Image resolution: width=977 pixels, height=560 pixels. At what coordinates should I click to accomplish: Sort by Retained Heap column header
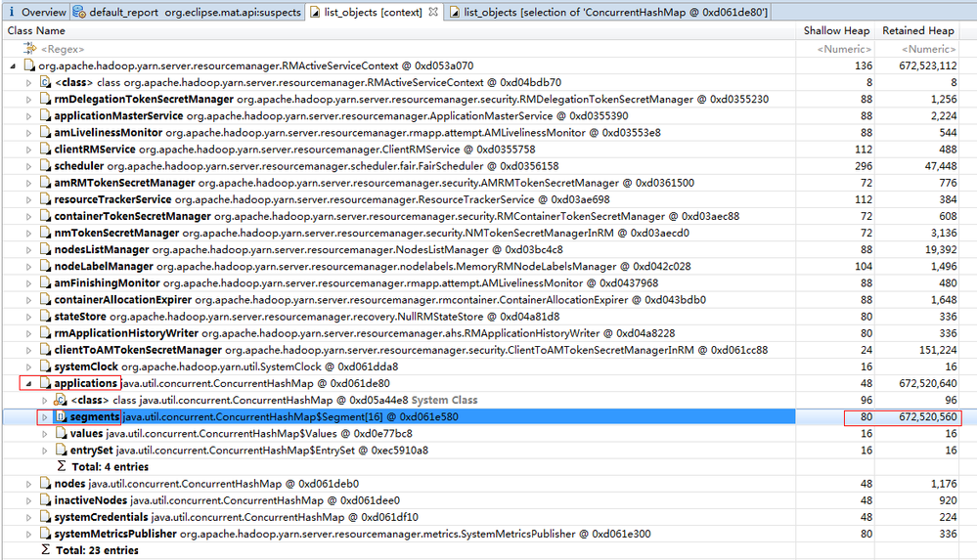click(917, 30)
